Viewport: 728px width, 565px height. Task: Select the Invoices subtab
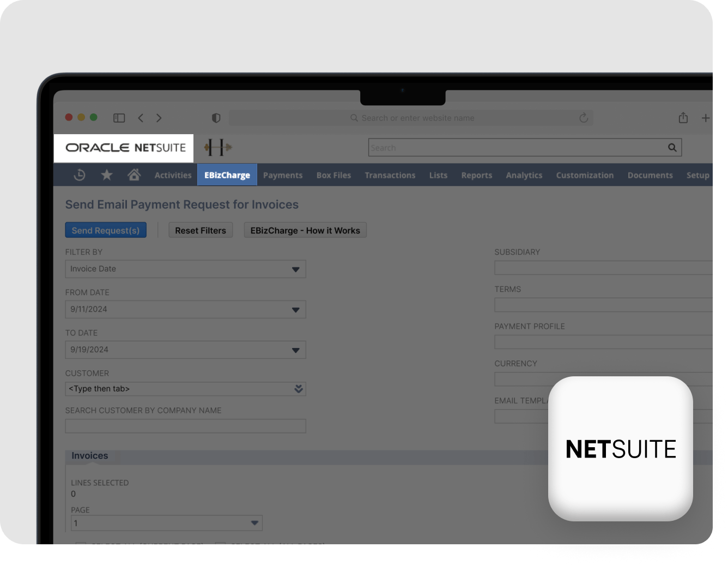coord(90,456)
